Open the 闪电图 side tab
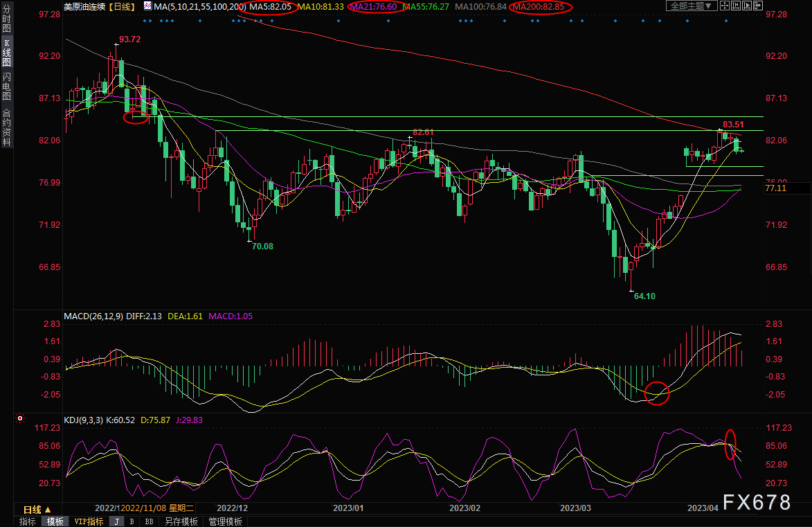812x527 pixels. (x=6, y=86)
